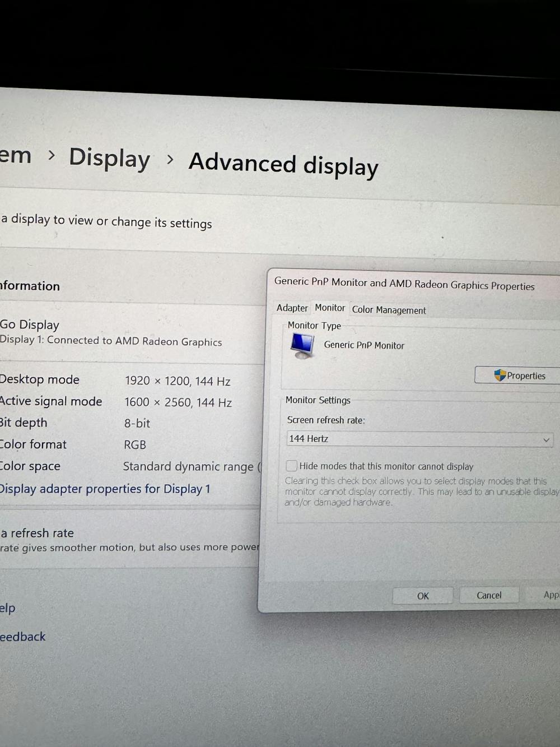Open the Screen refresh rate dropdown
Viewport: 560px width, 747px height.
(419, 439)
